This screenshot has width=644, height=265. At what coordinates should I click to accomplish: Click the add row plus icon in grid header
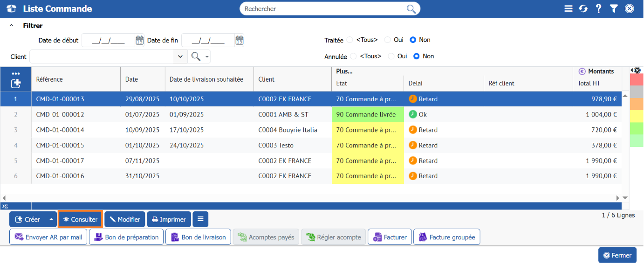[16, 84]
